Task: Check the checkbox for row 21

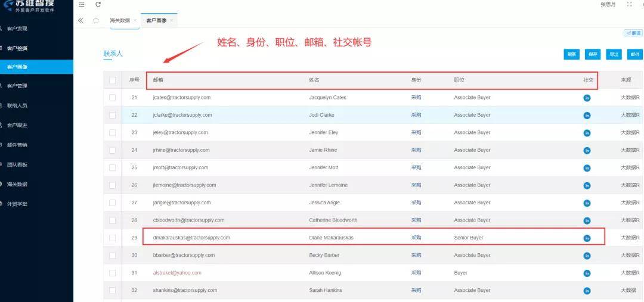Action: click(112, 98)
